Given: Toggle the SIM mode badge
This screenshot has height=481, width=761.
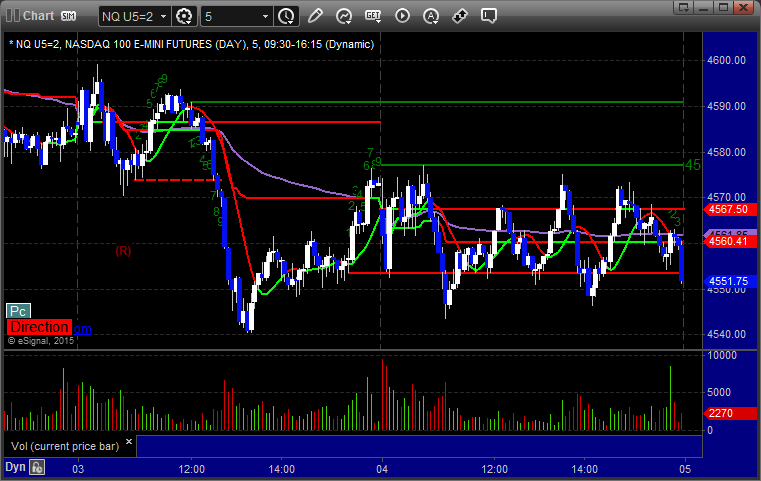Looking at the screenshot, I should point(68,16).
